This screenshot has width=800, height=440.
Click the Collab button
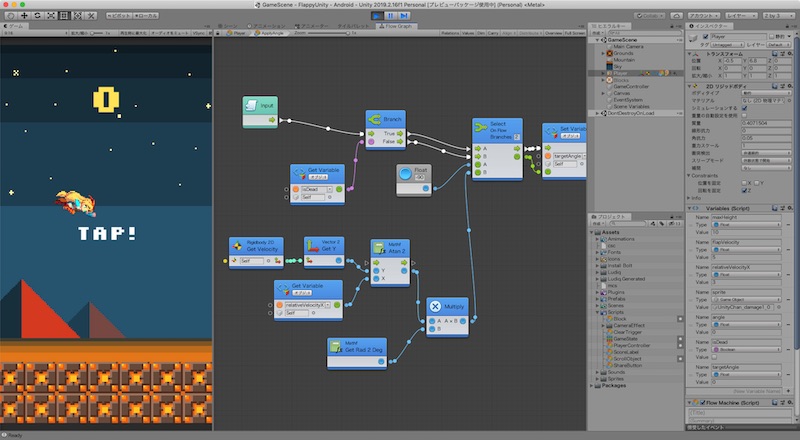(649, 16)
